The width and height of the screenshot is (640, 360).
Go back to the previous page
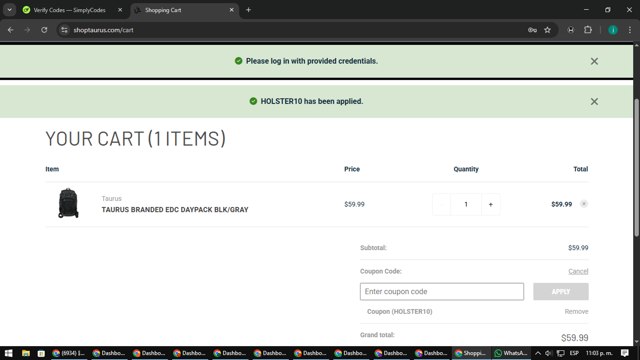point(11,30)
